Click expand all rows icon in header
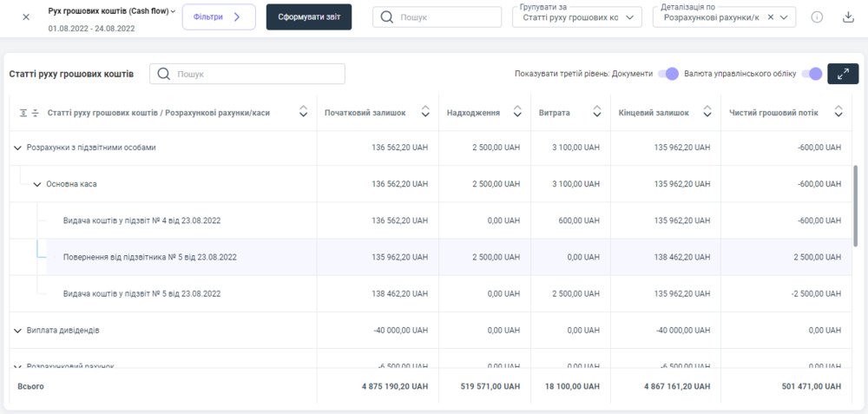 (23, 112)
